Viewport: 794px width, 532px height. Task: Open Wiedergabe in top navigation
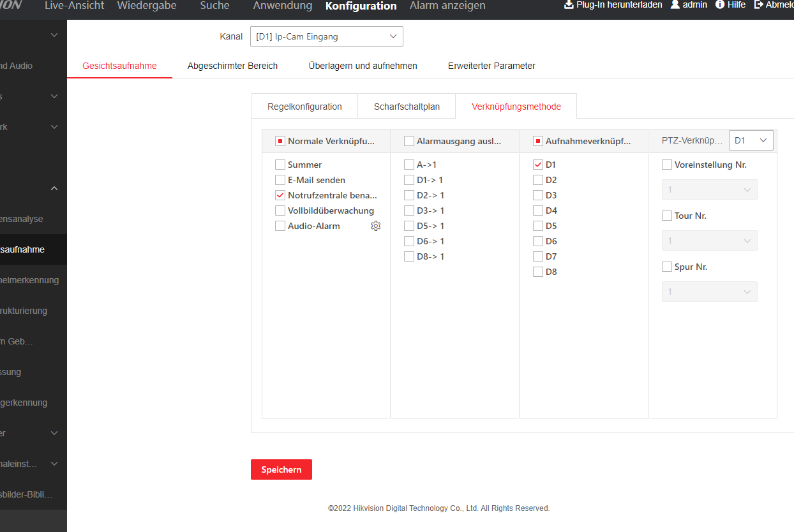[147, 6]
